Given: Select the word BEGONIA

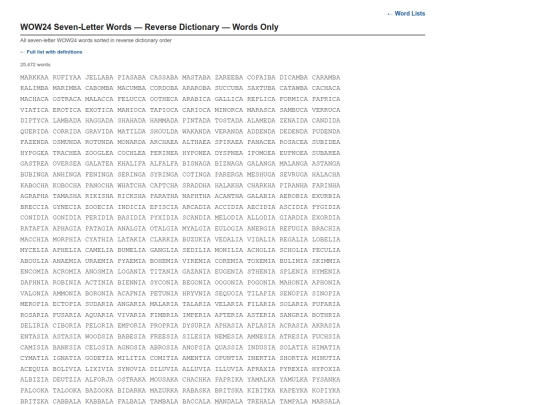Looking at the screenshot, I should click(196, 283).
